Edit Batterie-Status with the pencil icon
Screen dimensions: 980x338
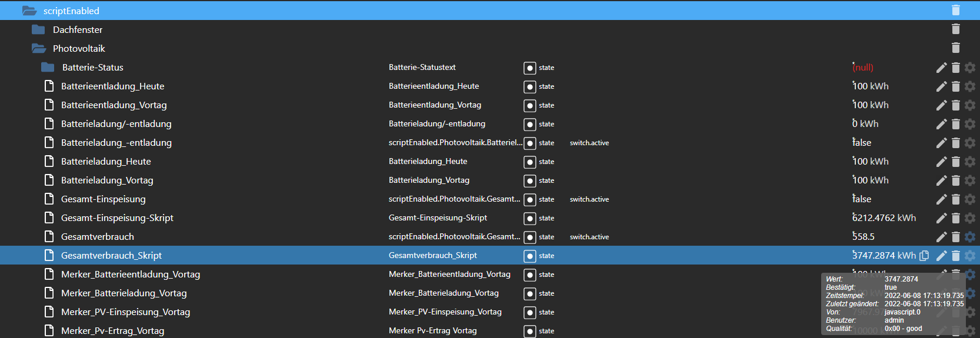tap(941, 68)
